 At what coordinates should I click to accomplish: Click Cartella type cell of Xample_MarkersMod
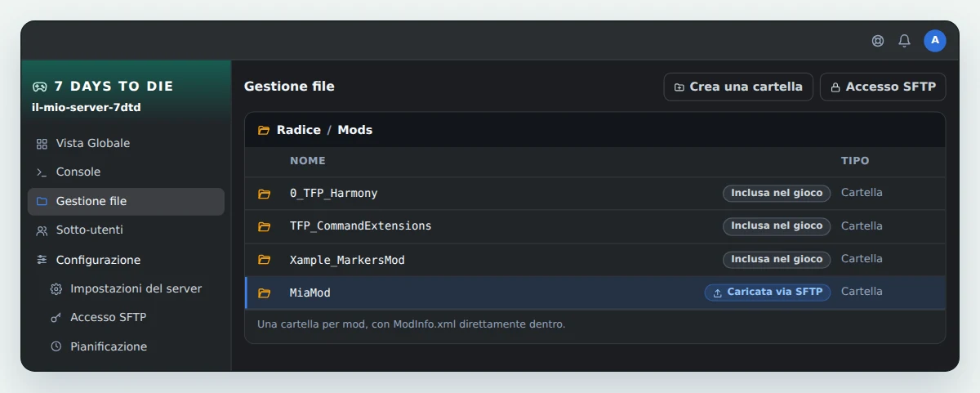point(862,258)
